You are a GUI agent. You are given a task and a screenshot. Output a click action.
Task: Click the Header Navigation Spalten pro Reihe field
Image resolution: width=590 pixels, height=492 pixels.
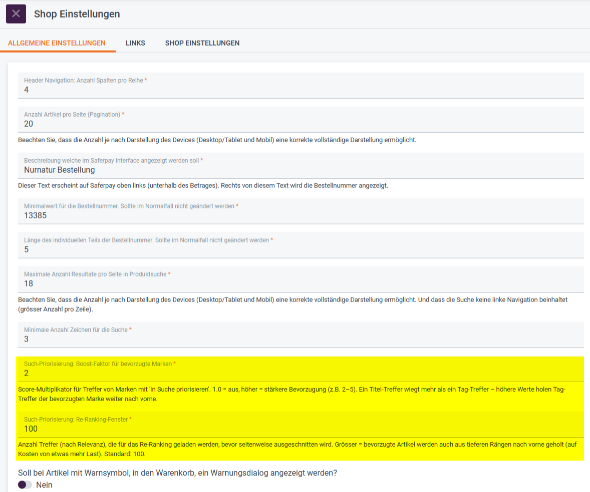301,85
